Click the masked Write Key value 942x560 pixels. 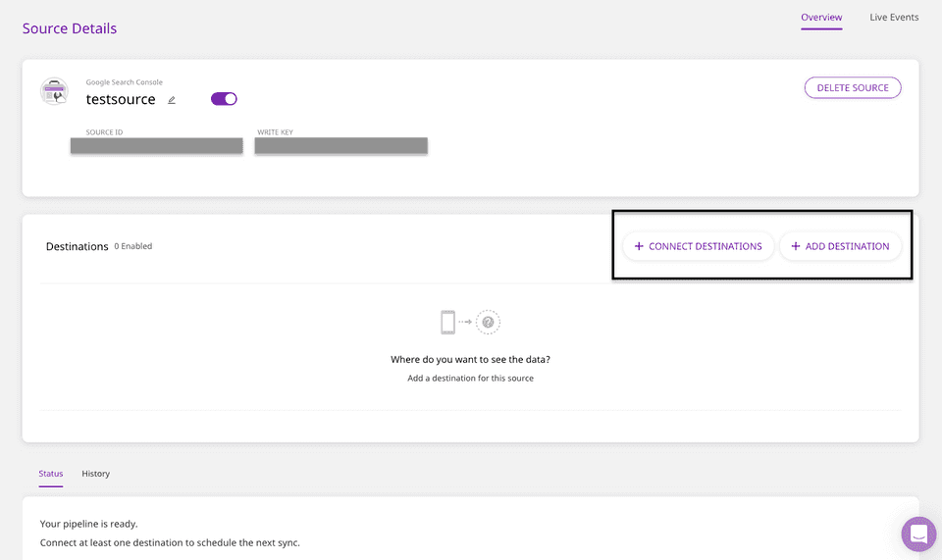pyautogui.click(x=340, y=146)
